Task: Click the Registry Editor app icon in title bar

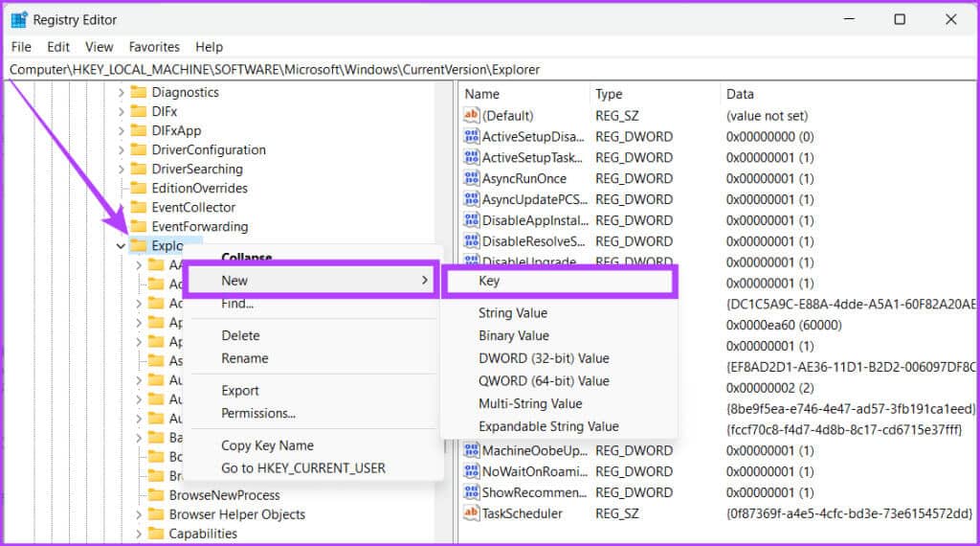Action: pyautogui.click(x=19, y=20)
